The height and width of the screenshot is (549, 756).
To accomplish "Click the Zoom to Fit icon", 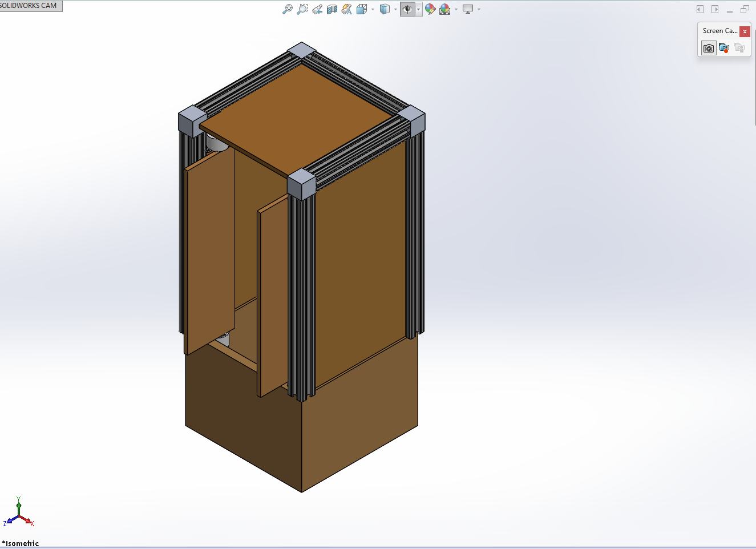I will click(x=288, y=9).
